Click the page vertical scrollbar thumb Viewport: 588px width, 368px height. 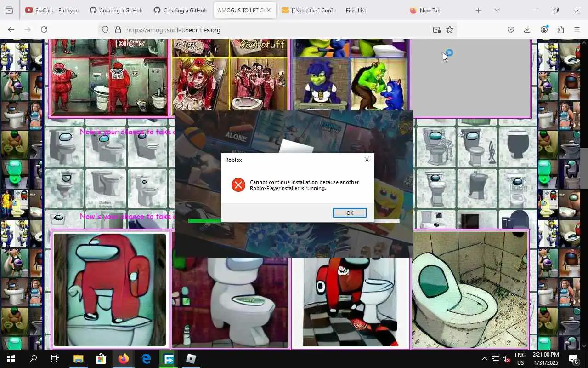point(584,168)
